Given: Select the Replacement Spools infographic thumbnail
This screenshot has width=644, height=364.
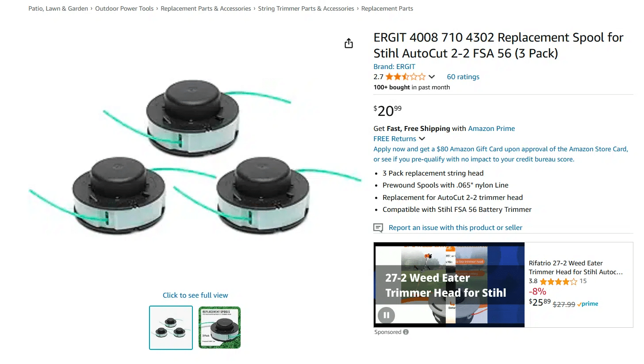Looking at the screenshot, I should (219, 328).
